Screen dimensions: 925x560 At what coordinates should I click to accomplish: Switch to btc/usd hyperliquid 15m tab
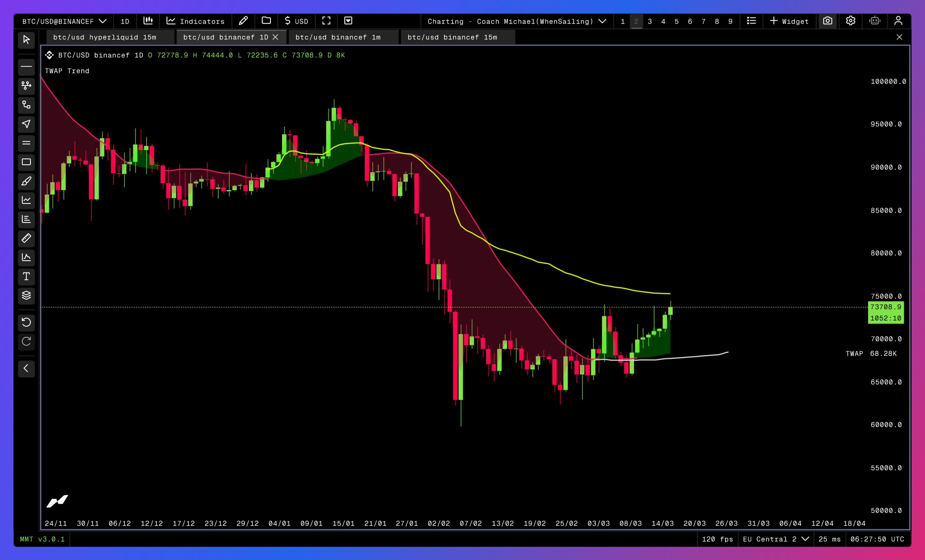tap(105, 37)
